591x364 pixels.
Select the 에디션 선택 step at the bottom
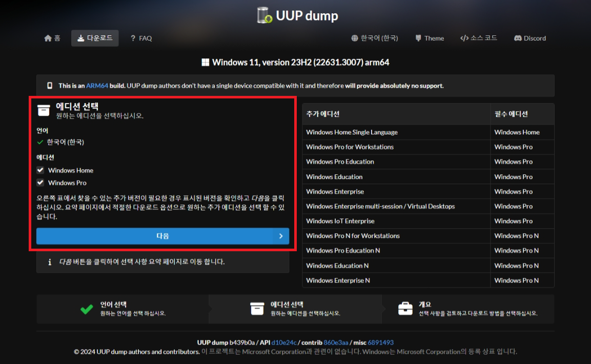295,309
